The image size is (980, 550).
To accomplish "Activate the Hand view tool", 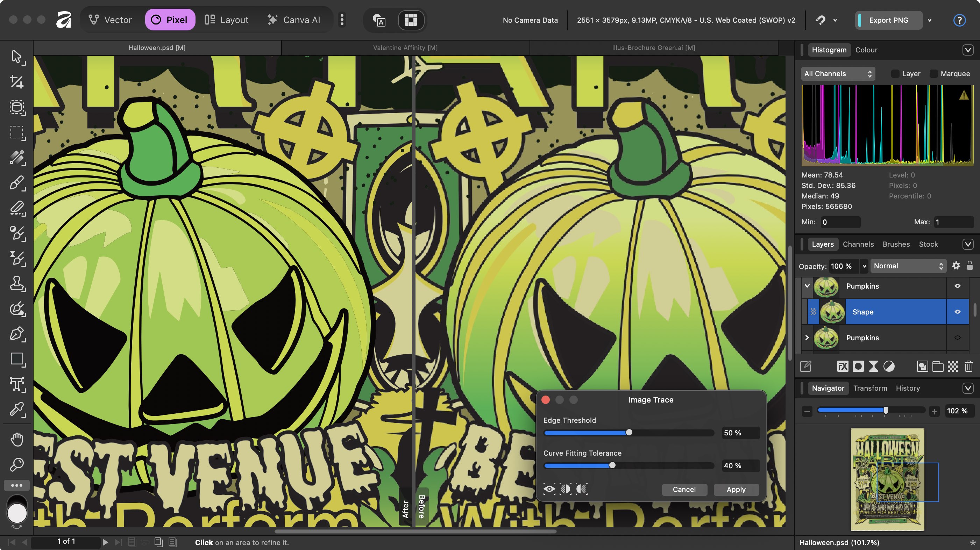I will pyautogui.click(x=16, y=439).
